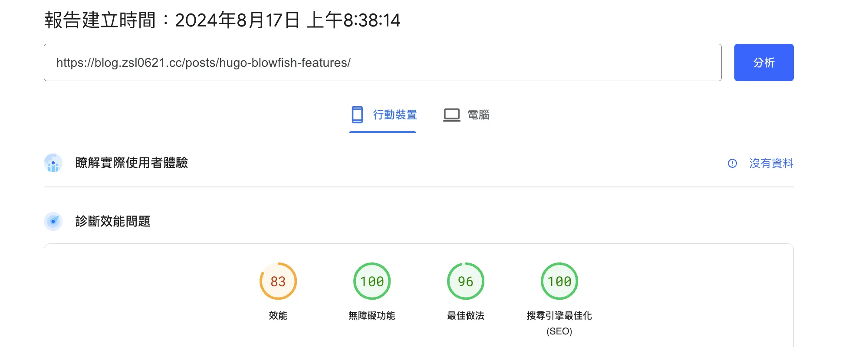Switch to the 電腦 desktop tab

tap(478, 115)
